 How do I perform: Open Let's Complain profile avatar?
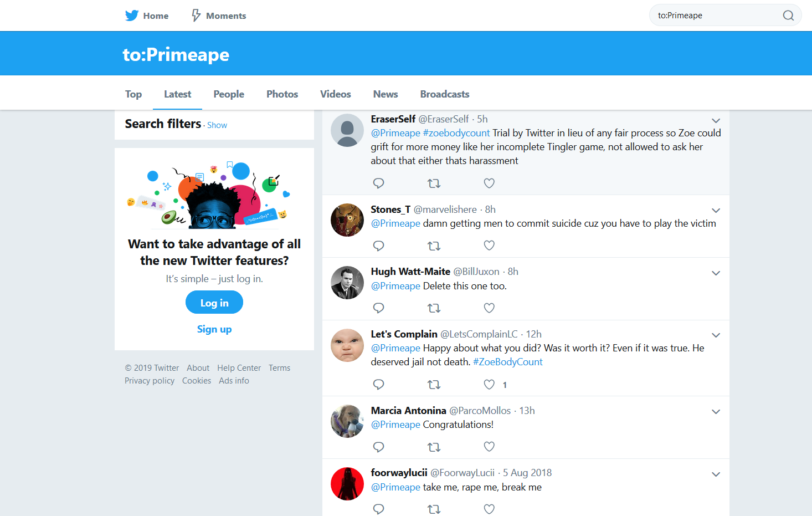click(347, 345)
